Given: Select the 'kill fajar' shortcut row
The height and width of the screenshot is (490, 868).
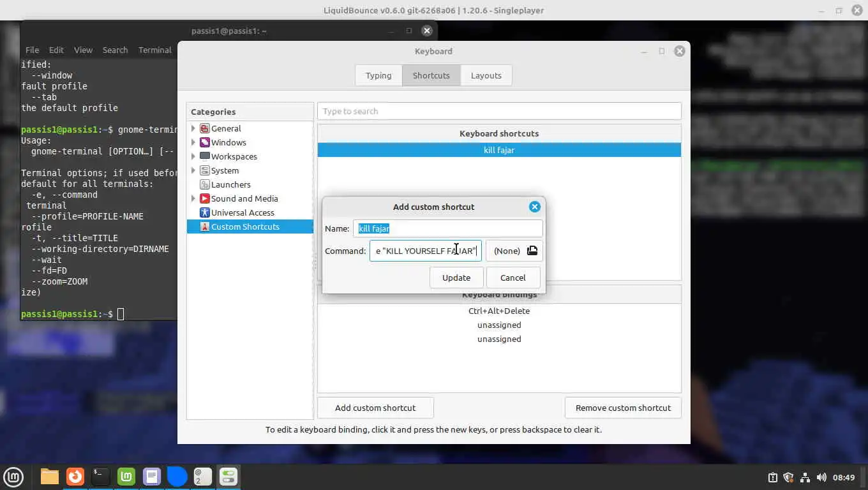Looking at the screenshot, I should click(499, 150).
